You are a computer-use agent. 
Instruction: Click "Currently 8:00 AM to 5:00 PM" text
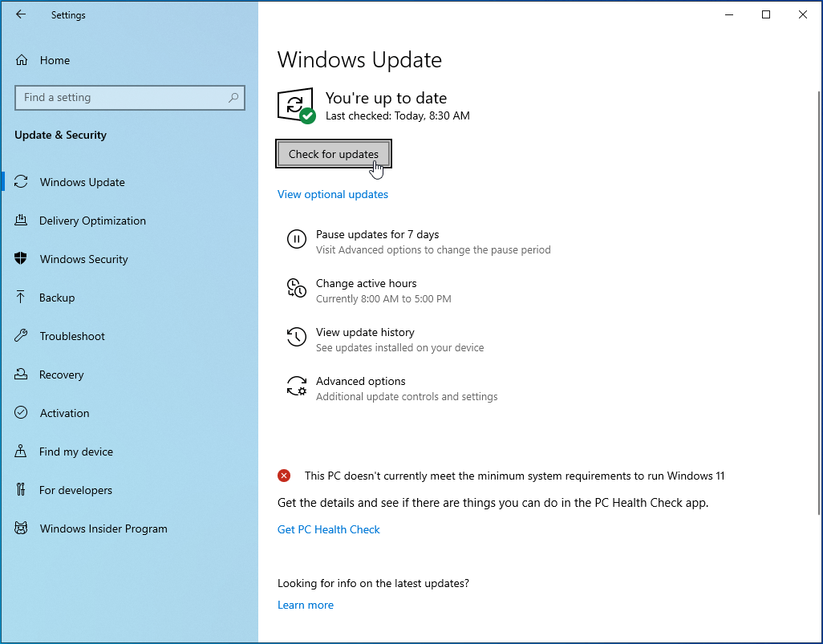coord(383,298)
